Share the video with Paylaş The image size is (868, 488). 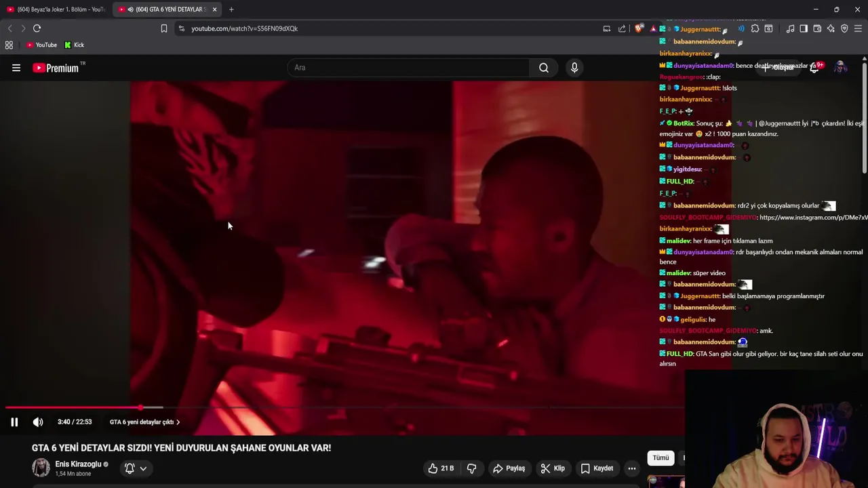point(509,468)
